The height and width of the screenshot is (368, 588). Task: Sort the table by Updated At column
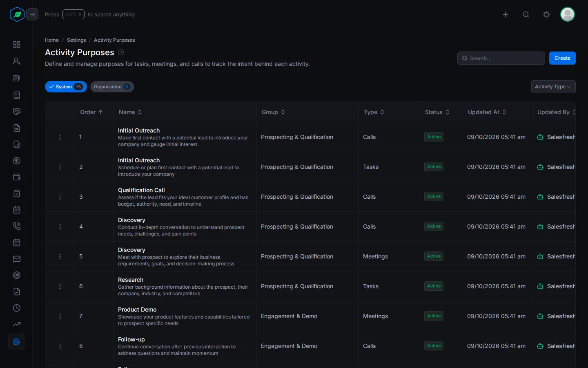click(x=487, y=112)
